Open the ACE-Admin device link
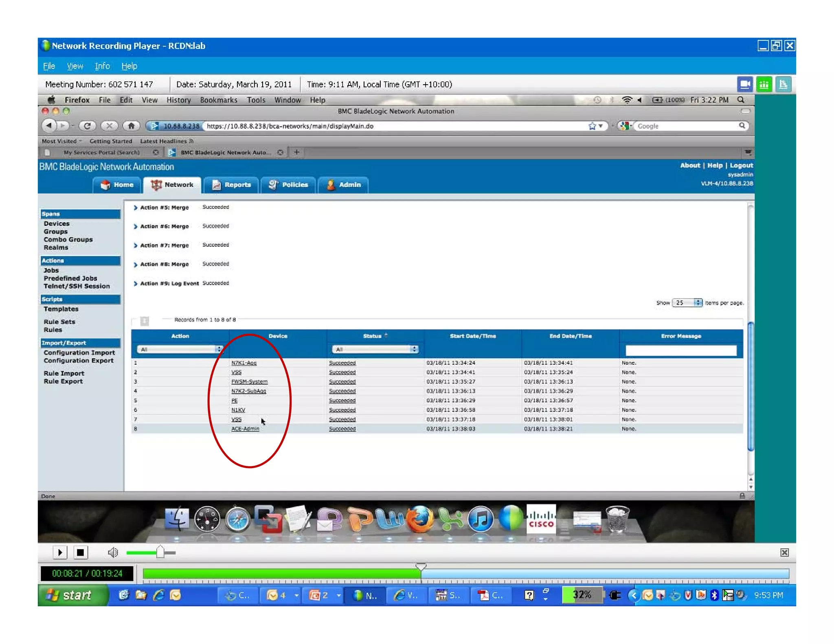The height and width of the screenshot is (644, 834). (245, 429)
